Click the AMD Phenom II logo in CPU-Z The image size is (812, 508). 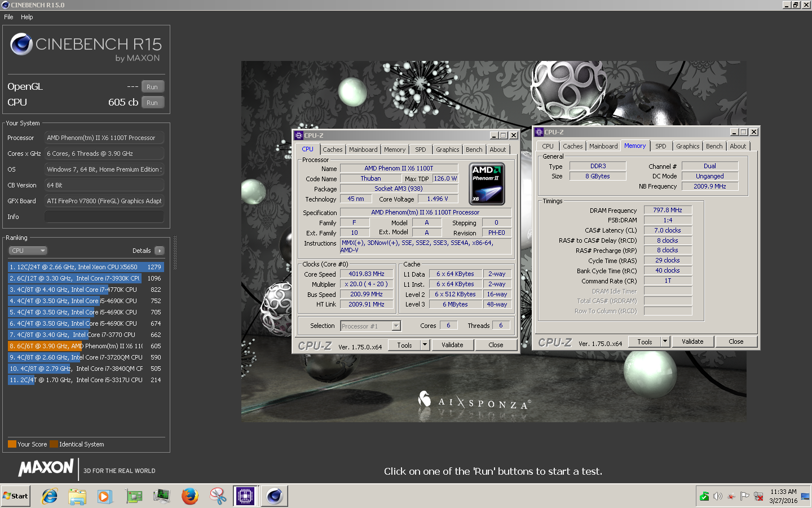[487, 184]
